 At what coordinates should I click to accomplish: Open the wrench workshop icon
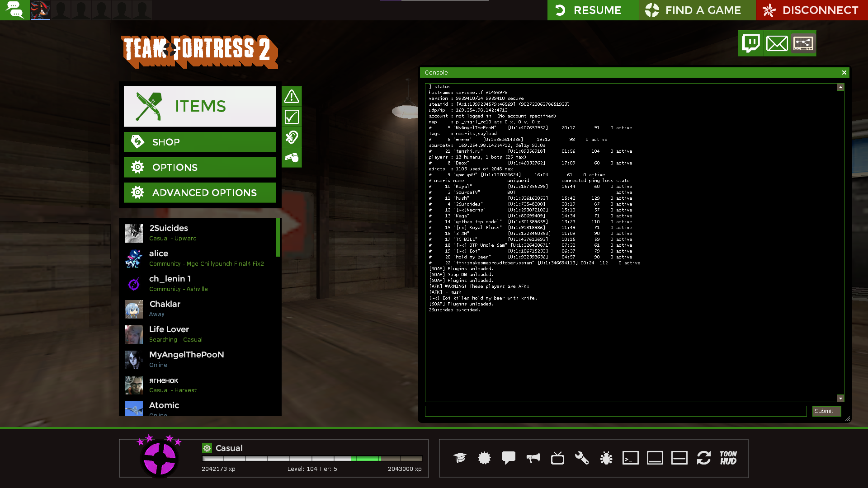pos(582,458)
